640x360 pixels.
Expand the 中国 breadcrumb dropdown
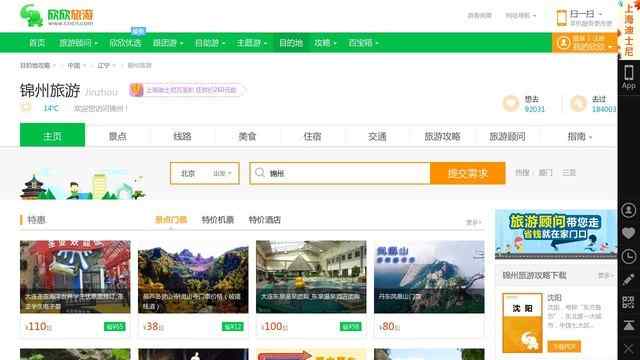coord(76,65)
